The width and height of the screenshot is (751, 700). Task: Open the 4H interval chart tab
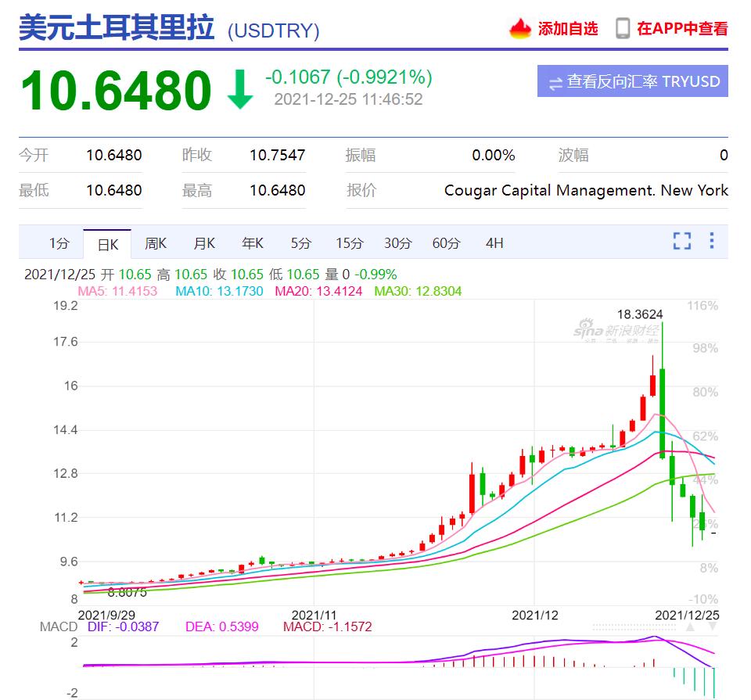(494, 243)
